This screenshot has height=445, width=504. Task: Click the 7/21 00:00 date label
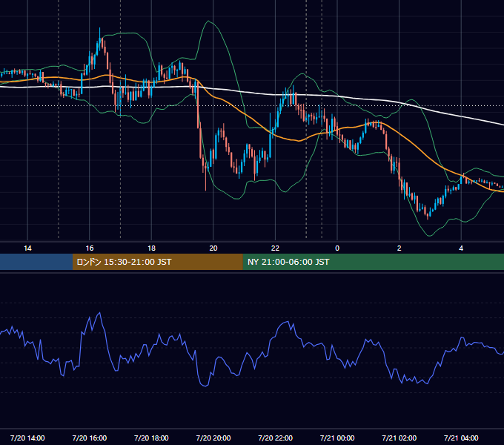click(337, 438)
